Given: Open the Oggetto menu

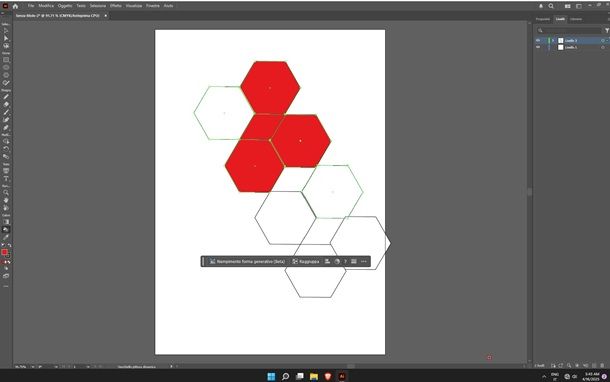Looking at the screenshot, I should click(x=65, y=6).
